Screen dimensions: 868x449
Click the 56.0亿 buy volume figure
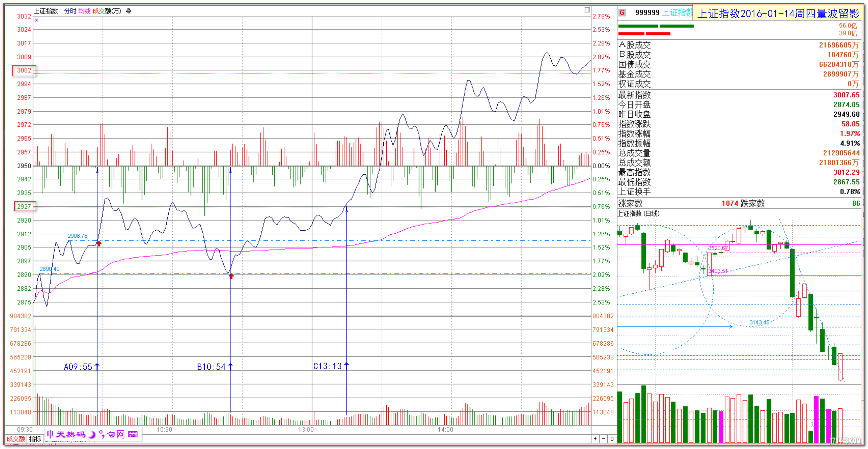(x=848, y=26)
